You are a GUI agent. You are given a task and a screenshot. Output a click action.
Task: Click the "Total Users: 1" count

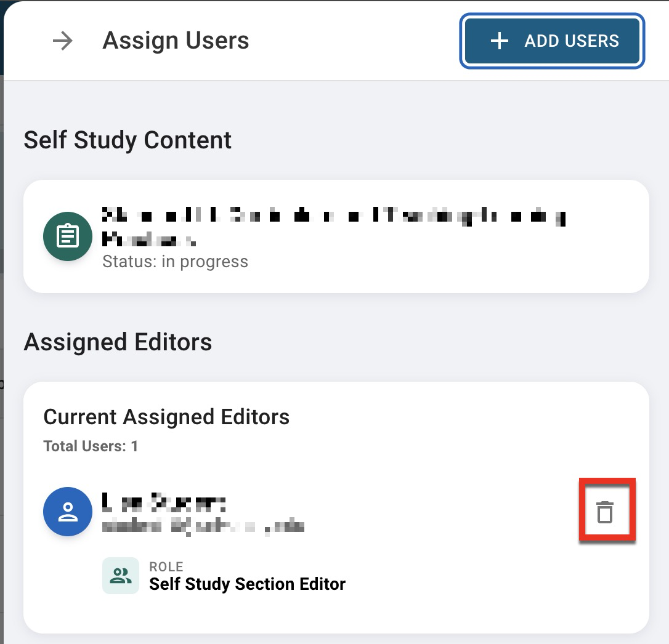[91, 446]
